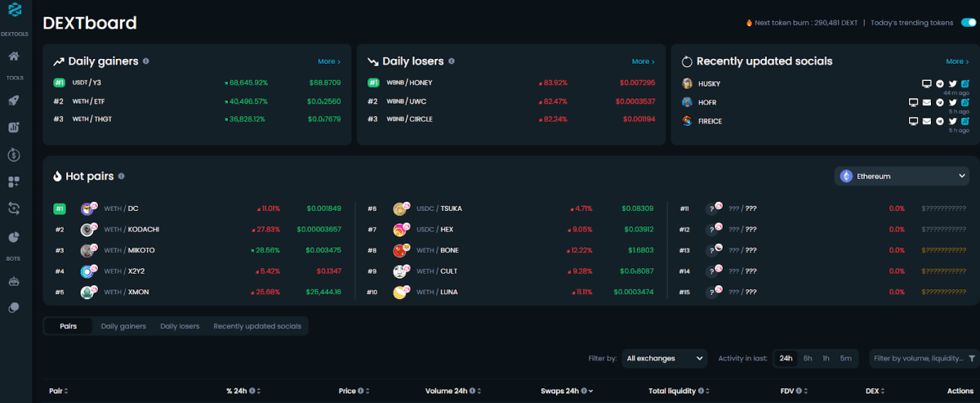The width and height of the screenshot is (980, 403).
Task: Click Next token burn DEXT text
Action: coord(801,23)
